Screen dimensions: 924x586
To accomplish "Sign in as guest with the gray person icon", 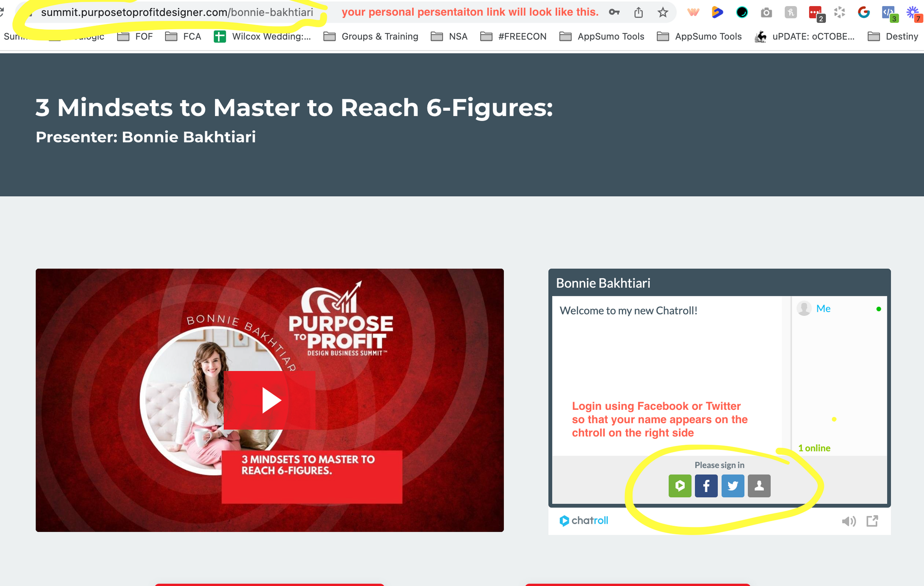I will [759, 485].
